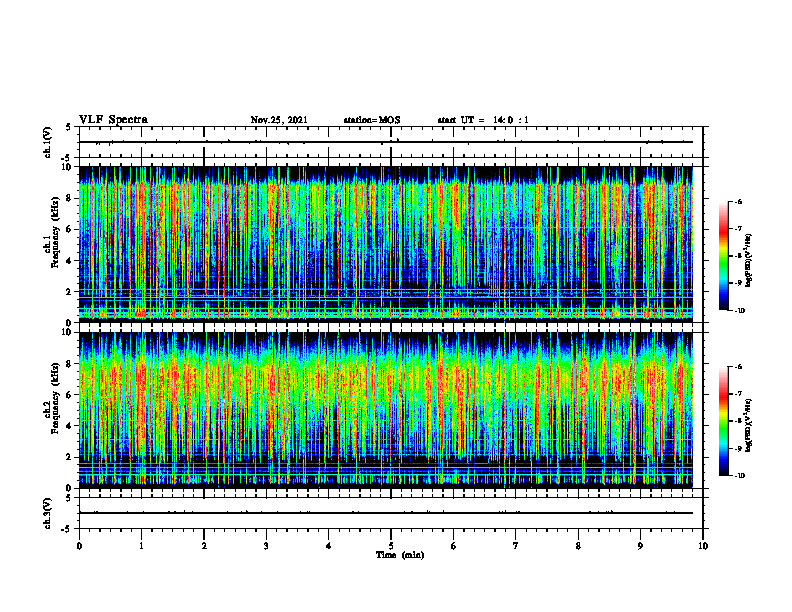
Task: Click time axis tick label '7'
Action: [516, 546]
